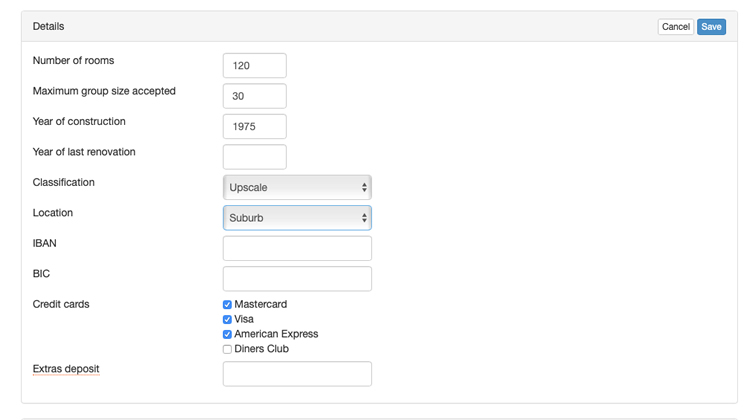Click the Save button
Screen dimensions: 750x420
[711, 27]
